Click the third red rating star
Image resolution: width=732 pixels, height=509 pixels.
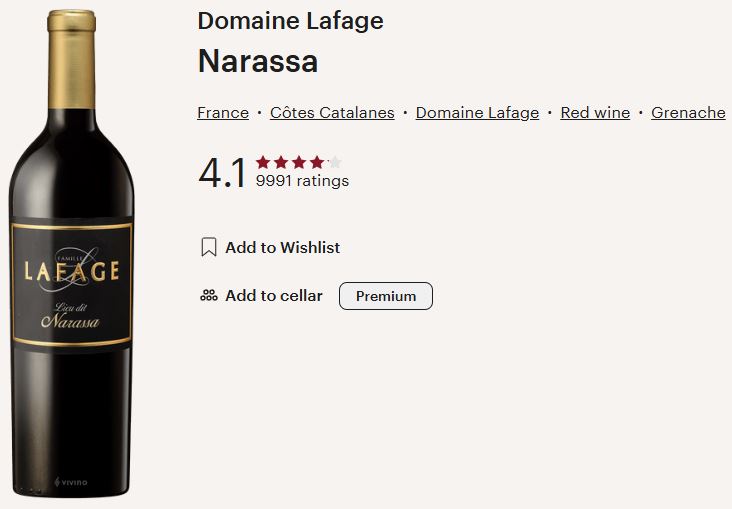click(x=299, y=163)
